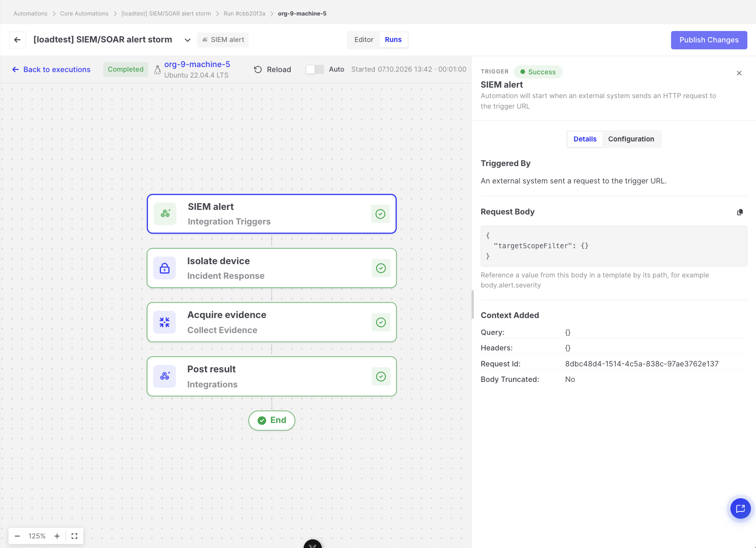Click Acquire evidence success checkmark
Screen dimensions: 756x548
[381, 323]
